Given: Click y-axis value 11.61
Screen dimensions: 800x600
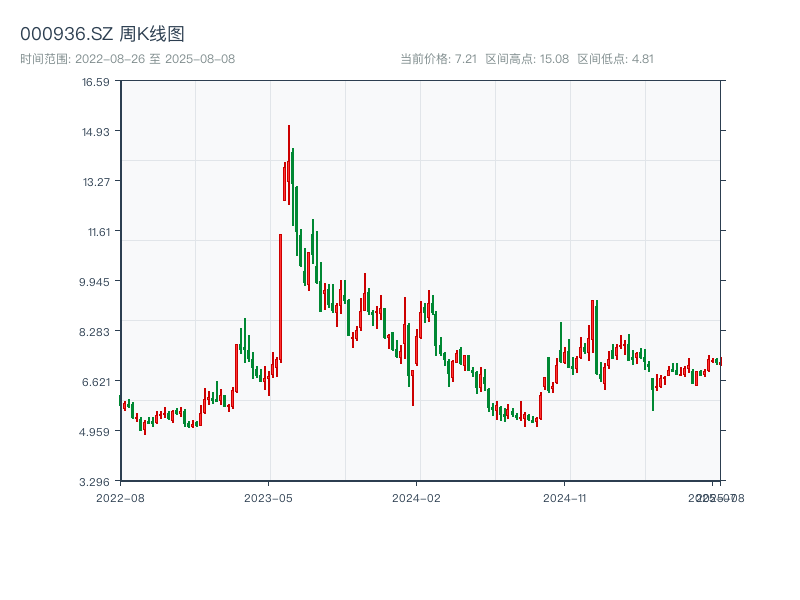Looking at the screenshot, I should pos(99,232).
